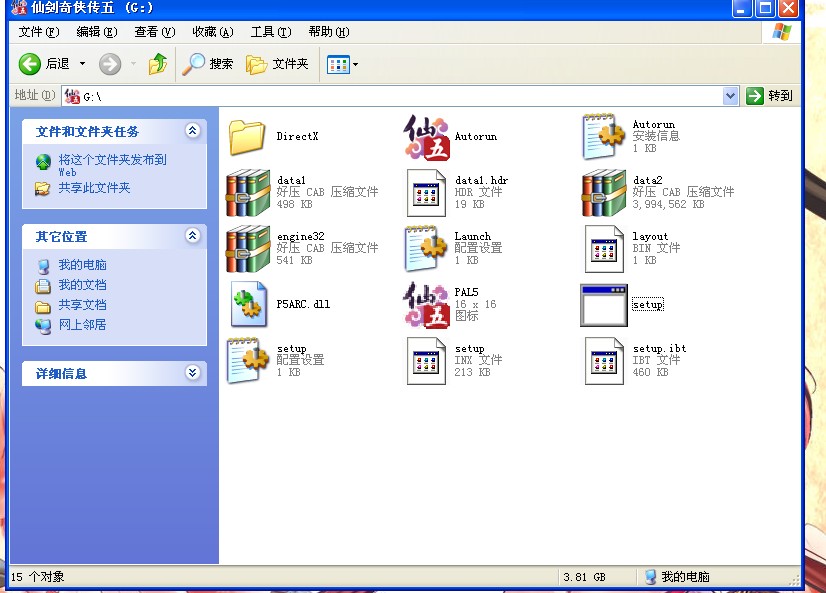Open 我的文档 from other places
The image size is (826, 593).
[82, 285]
